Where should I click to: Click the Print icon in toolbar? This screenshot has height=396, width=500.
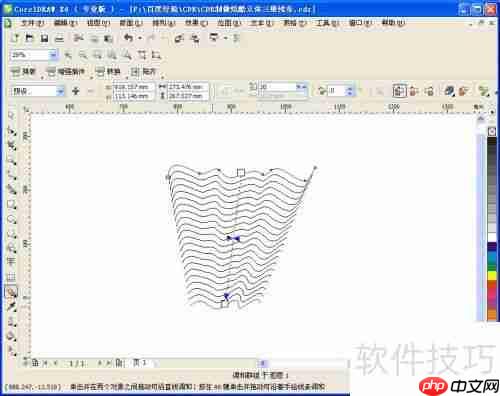(59, 39)
